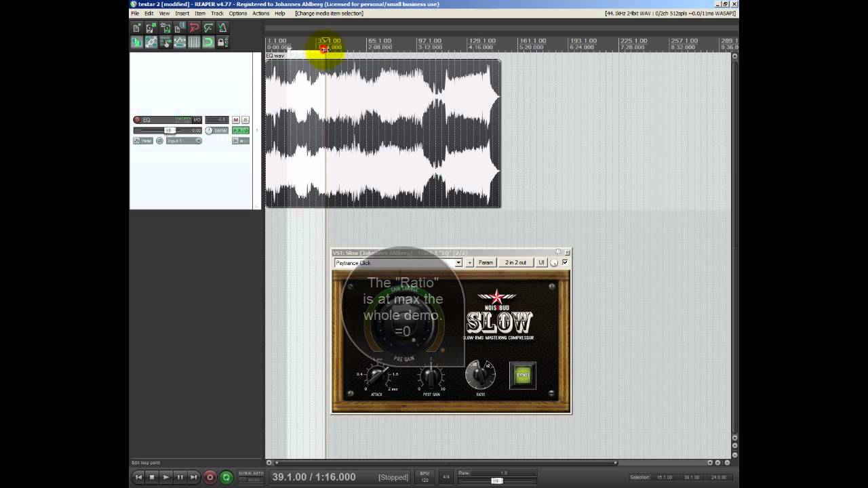The height and width of the screenshot is (488, 868).
Task: Mute the EQ track
Action: pyautogui.click(x=236, y=120)
